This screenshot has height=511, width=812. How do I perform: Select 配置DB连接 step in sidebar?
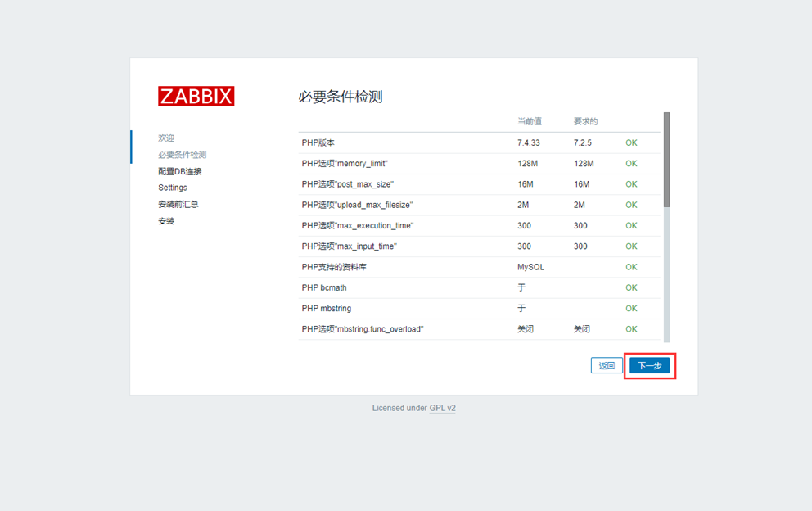point(180,171)
